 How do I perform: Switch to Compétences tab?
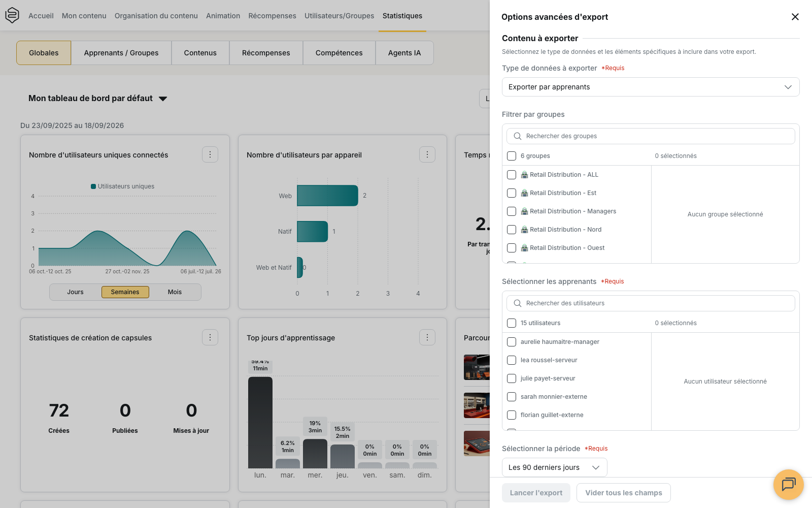(339, 53)
